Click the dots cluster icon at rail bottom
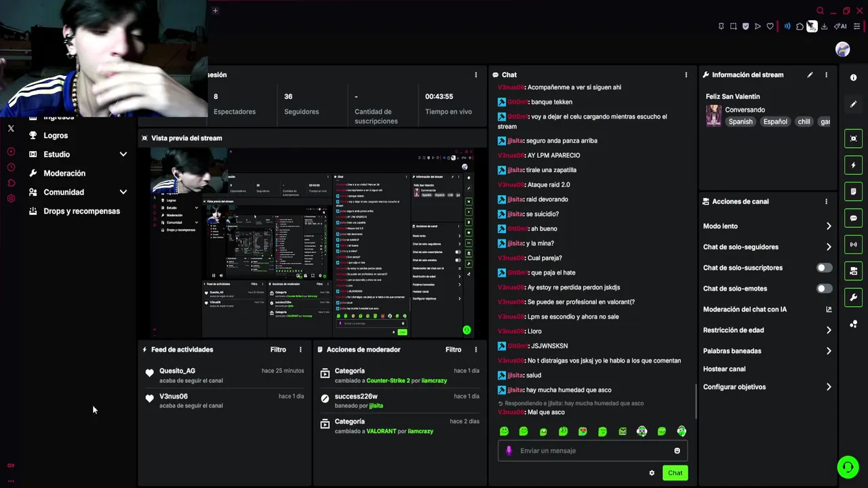Image resolution: width=868 pixels, height=488 pixels. (x=853, y=324)
